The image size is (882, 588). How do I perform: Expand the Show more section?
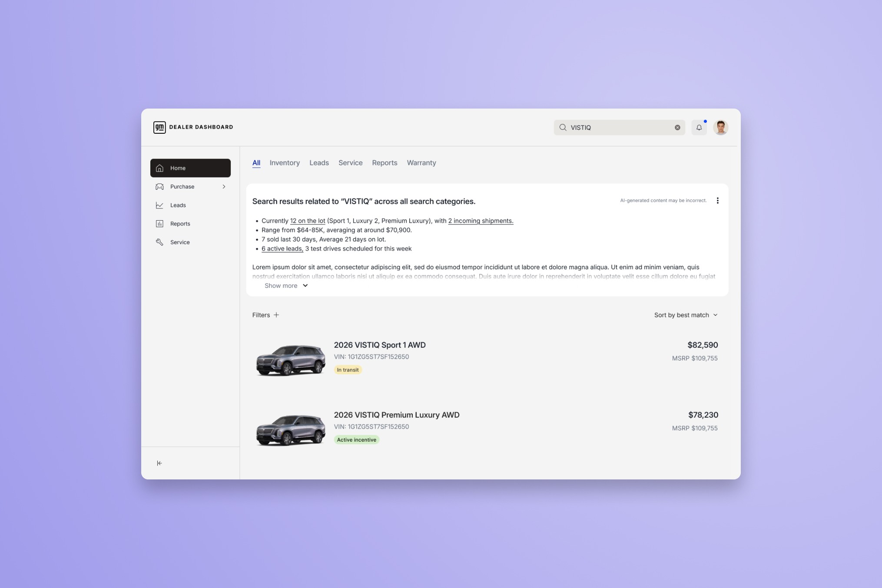286,285
